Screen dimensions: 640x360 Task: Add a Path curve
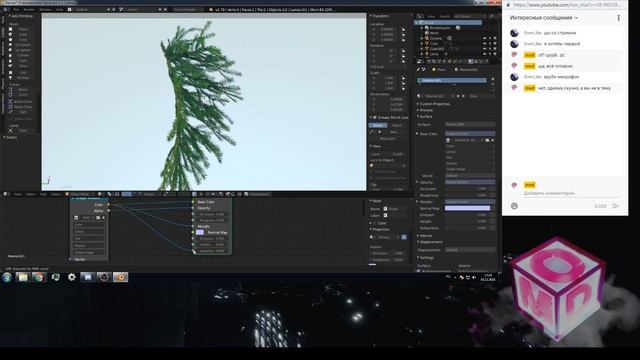[23, 112]
